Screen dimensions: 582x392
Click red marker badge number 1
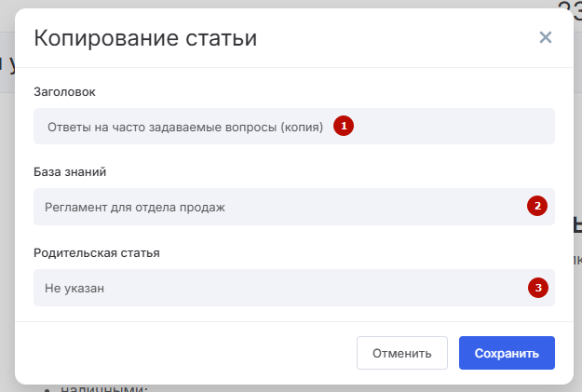(x=344, y=126)
